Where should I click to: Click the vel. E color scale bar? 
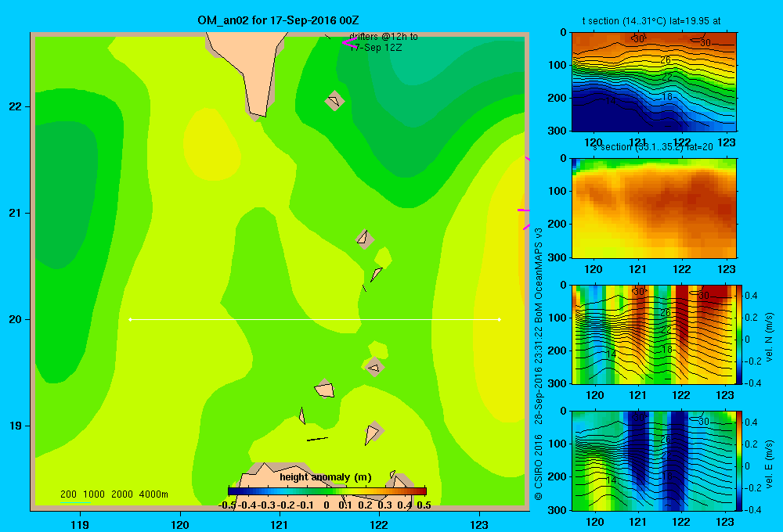pyautogui.click(x=740, y=461)
